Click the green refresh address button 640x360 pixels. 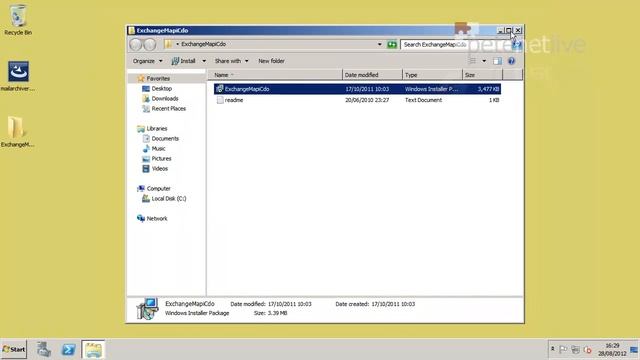[392, 44]
